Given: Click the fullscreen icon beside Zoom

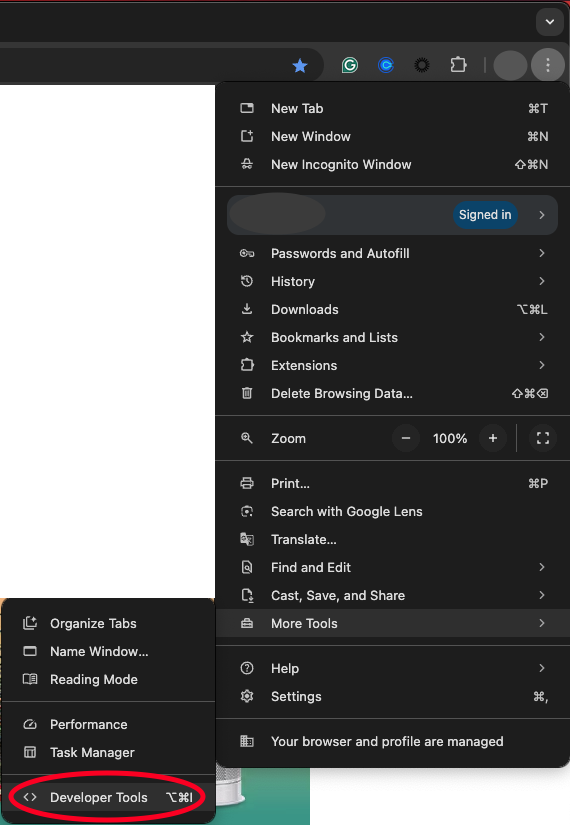Looking at the screenshot, I should 543,438.
